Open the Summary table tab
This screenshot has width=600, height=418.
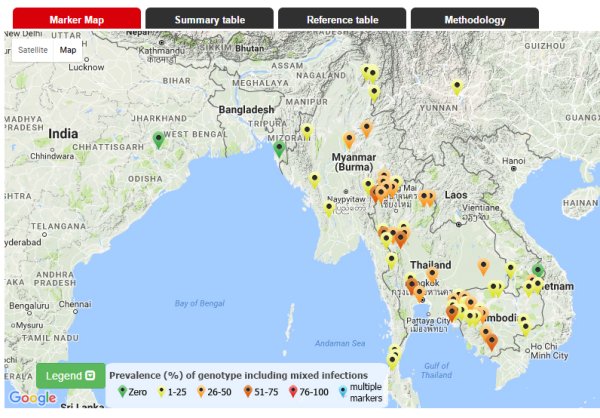(x=209, y=19)
